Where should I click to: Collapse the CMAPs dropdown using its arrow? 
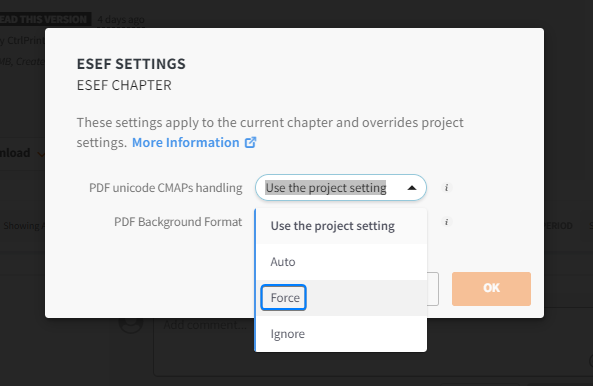pyautogui.click(x=412, y=188)
